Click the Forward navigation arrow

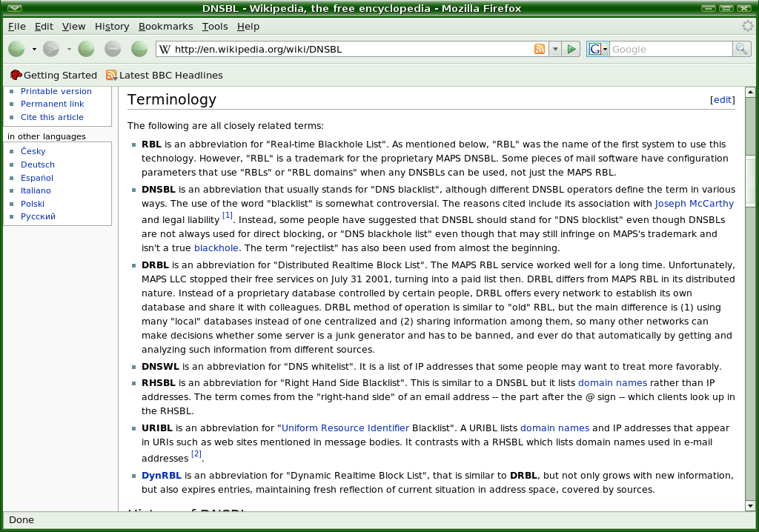point(51,49)
